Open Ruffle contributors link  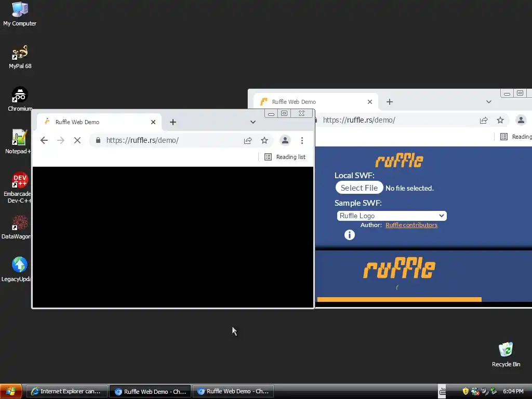coord(411,225)
